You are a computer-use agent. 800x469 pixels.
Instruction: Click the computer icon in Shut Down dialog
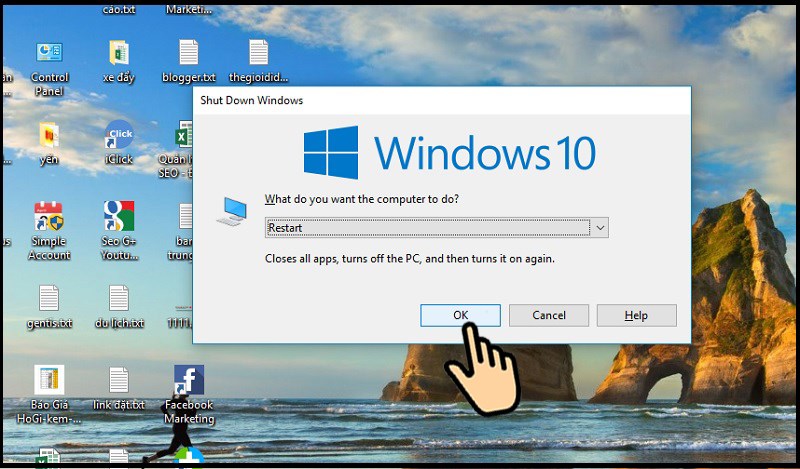coord(232,212)
